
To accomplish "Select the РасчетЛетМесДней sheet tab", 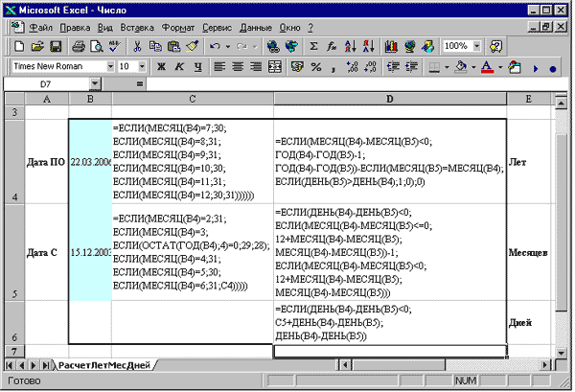I will [104, 365].
